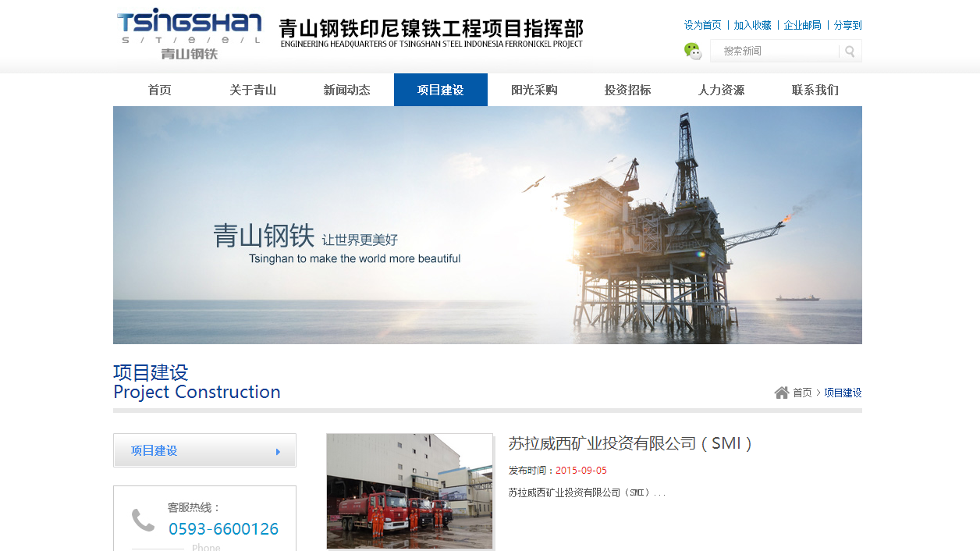Click the 设为首页 link
980x551 pixels.
tap(703, 25)
